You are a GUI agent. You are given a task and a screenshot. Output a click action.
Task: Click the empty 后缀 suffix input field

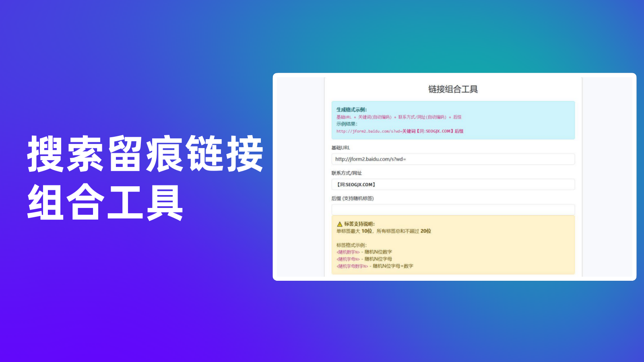pos(453,210)
